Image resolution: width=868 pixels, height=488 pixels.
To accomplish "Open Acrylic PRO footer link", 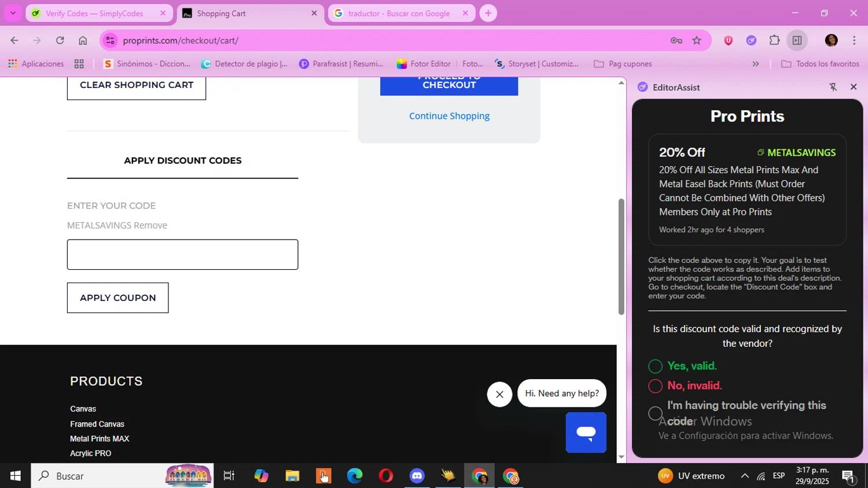I will pos(90,453).
